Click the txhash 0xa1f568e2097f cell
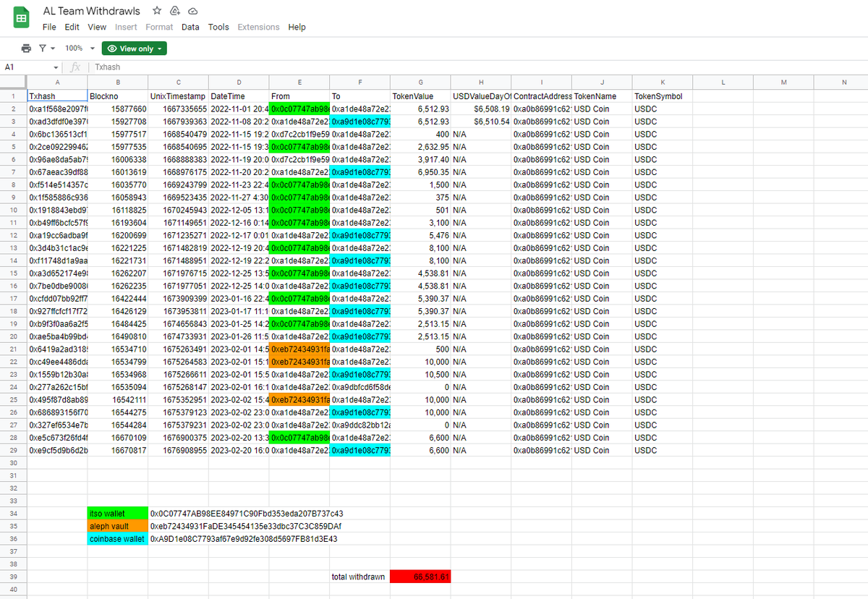This screenshot has height=599, width=868. tap(57, 109)
